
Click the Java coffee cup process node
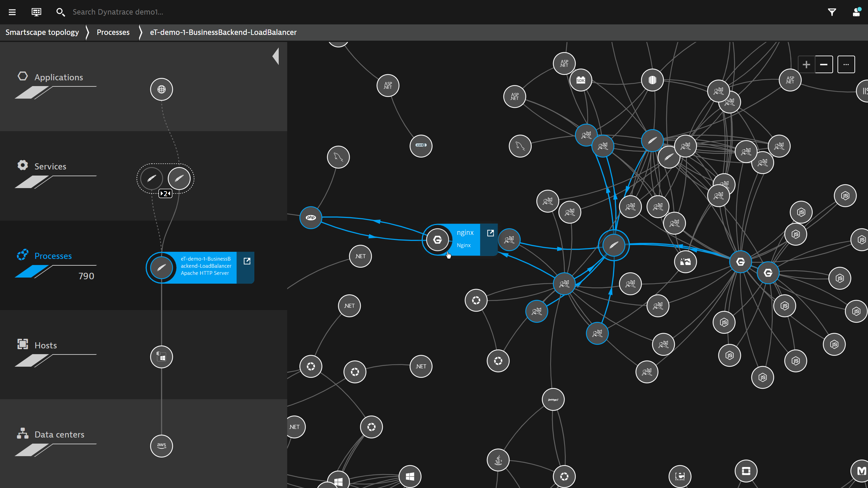pos(498,460)
